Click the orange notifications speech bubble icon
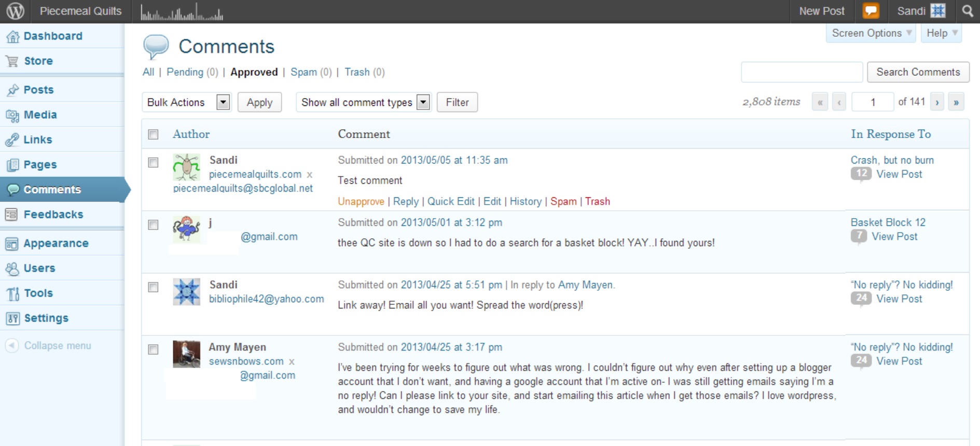Image resolution: width=980 pixels, height=446 pixels. [x=871, y=11]
